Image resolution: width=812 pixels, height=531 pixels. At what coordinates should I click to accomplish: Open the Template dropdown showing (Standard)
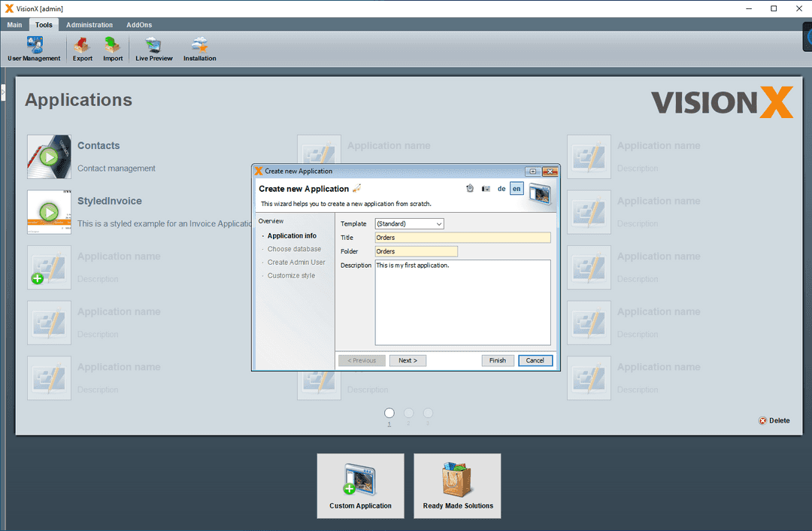pos(409,223)
